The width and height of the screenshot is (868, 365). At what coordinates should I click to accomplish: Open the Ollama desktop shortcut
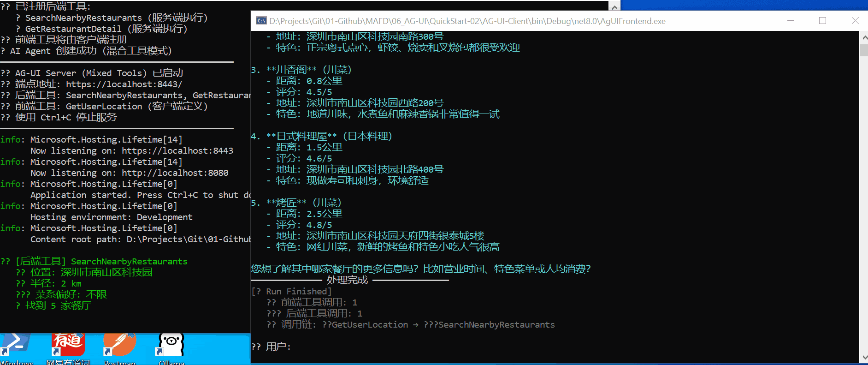click(x=171, y=349)
